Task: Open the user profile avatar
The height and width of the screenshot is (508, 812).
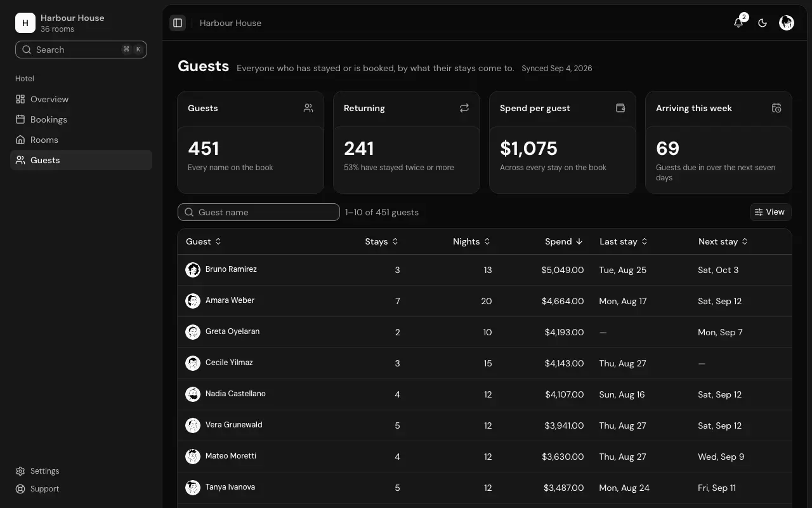Action: (x=787, y=23)
